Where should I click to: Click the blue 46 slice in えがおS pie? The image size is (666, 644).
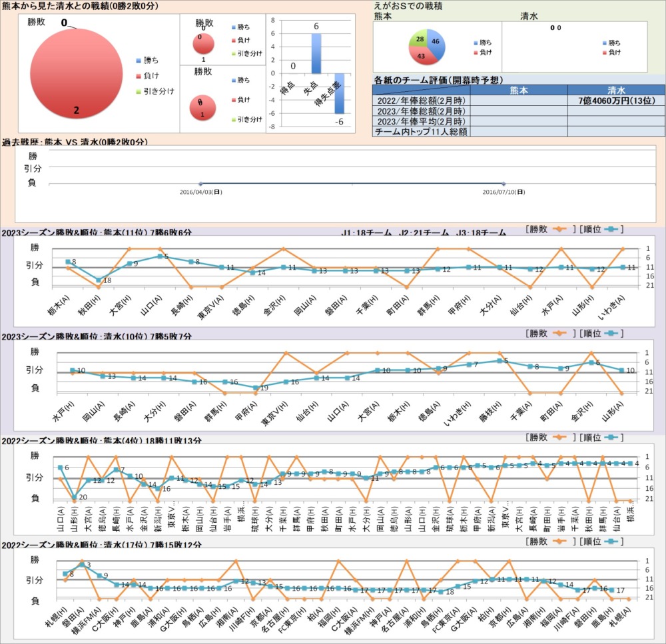[x=434, y=41]
